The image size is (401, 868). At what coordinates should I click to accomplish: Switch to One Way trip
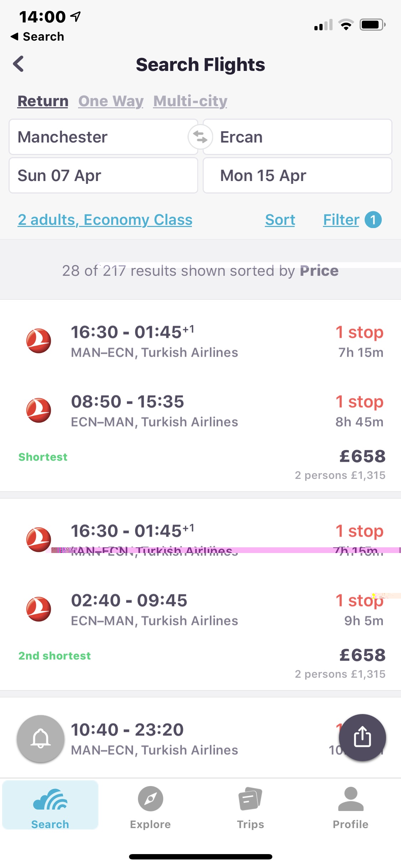[x=111, y=101]
